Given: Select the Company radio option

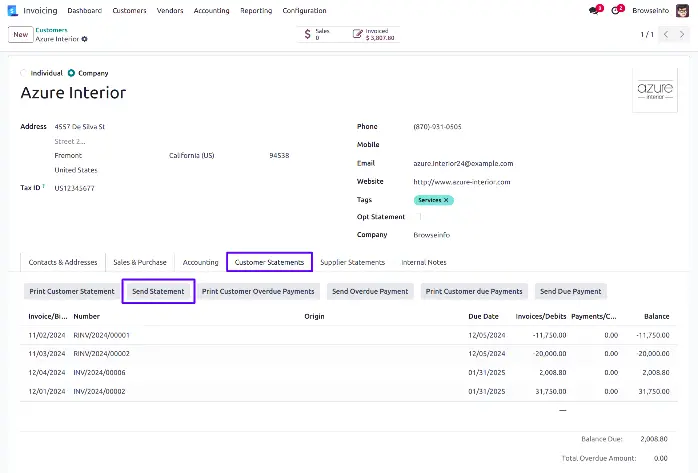Looking at the screenshot, I should (x=72, y=73).
